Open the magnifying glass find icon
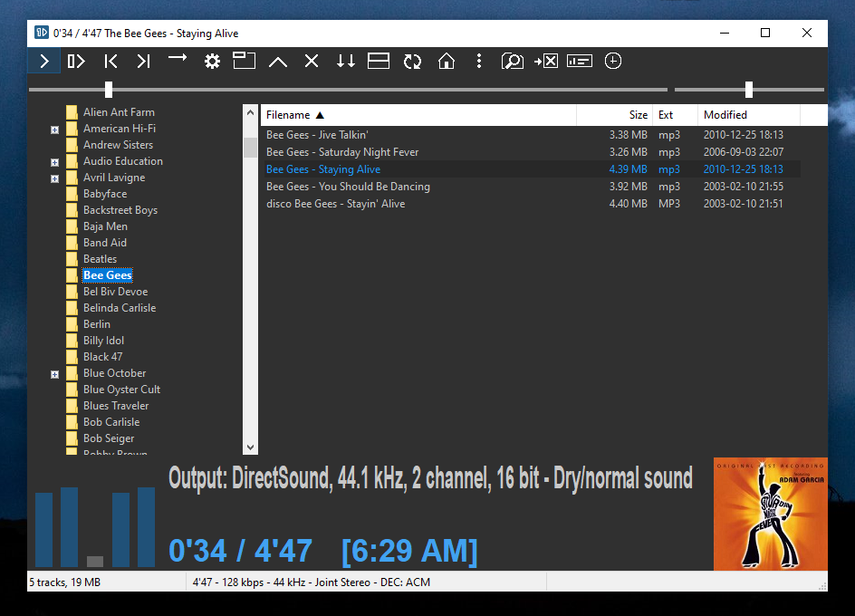The height and width of the screenshot is (616, 855). point(512,61)
